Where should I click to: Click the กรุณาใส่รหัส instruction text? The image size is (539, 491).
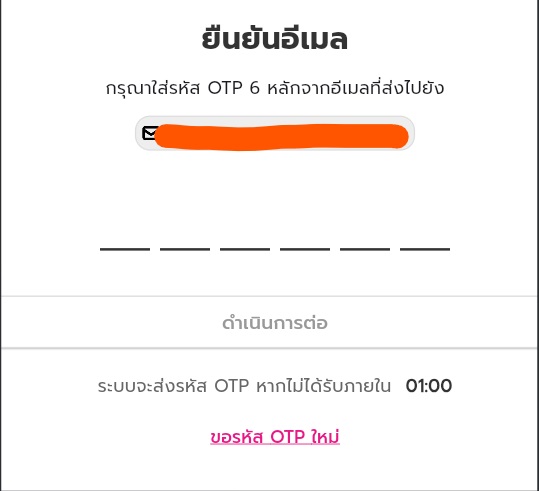click(275, 88)
